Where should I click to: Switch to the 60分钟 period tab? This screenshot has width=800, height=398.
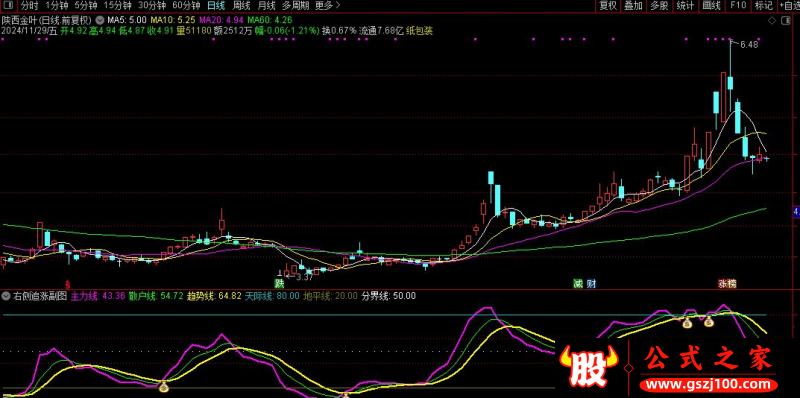[186, 6]
